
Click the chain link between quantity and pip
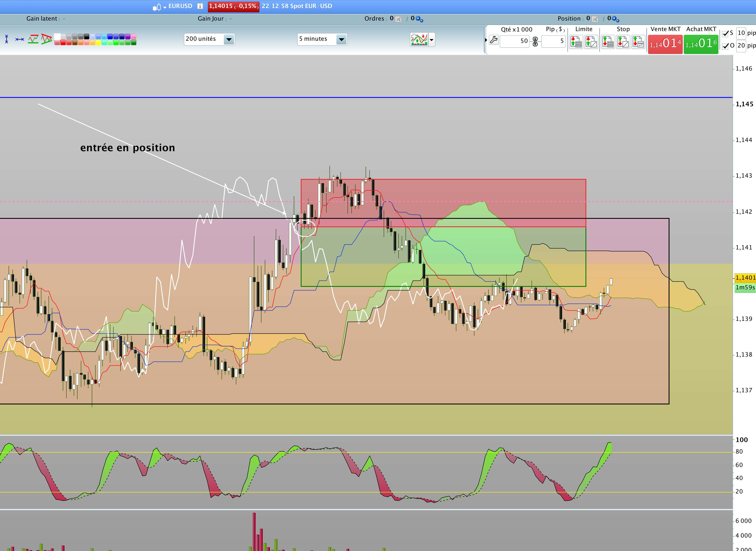pos(535,42)
